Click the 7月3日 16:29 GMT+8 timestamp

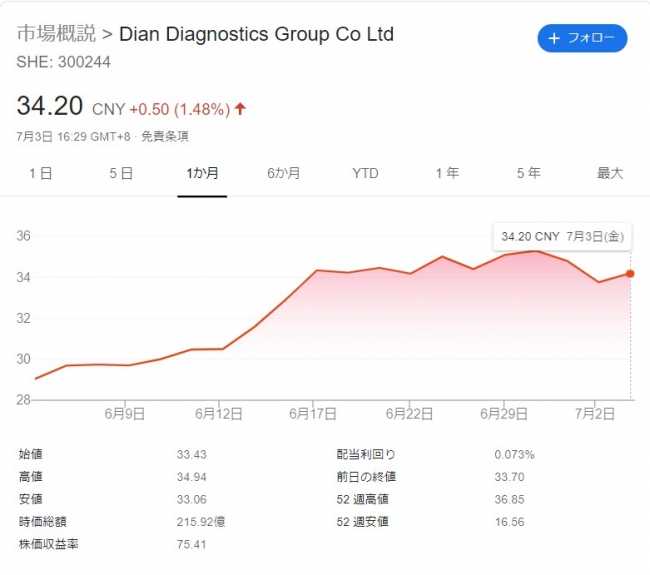73,136
